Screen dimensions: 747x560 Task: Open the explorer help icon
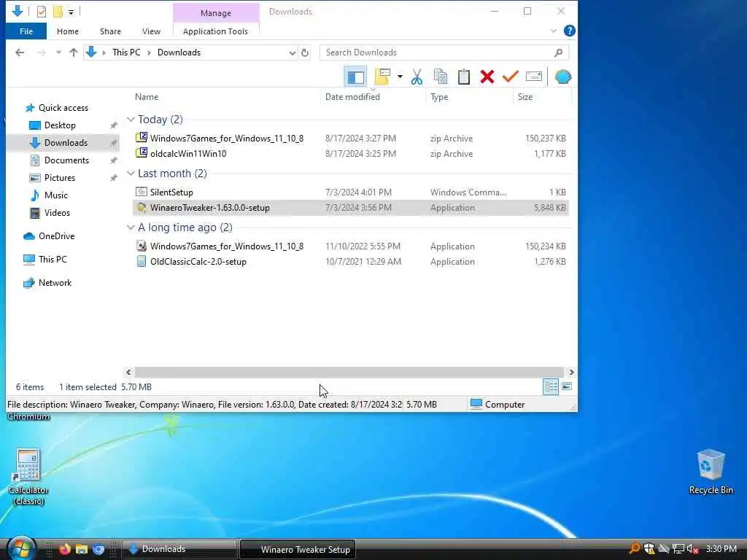[x=569, y=31]
